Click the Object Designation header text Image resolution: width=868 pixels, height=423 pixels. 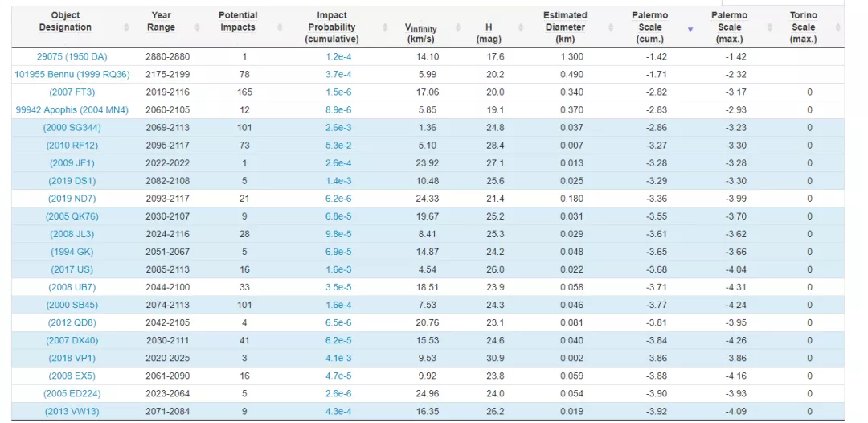pos(65,21)
